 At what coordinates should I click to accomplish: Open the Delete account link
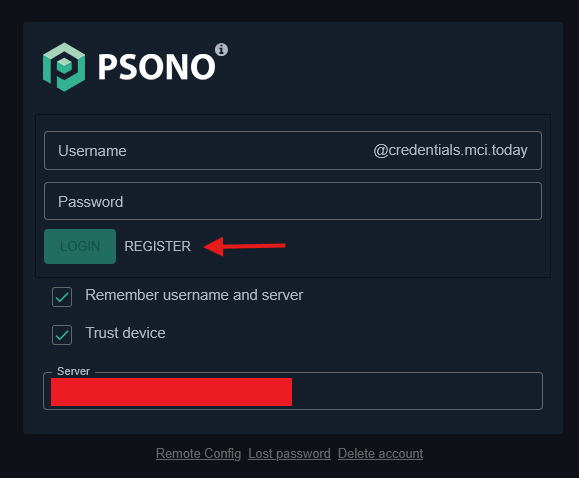point(380,453)
